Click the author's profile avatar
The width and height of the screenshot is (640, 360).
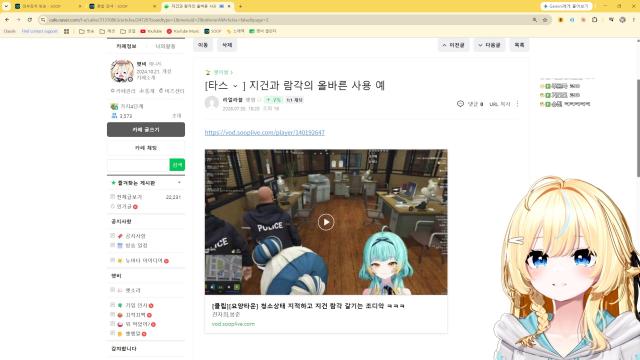[x=211, y=103]
